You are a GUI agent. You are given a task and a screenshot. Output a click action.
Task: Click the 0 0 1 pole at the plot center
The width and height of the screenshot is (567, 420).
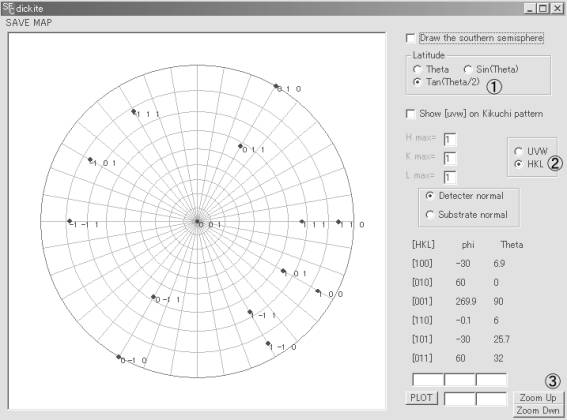[197, 221]
